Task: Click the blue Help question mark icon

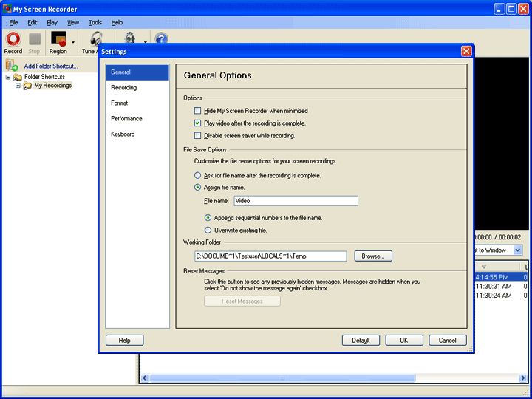Action: point(161,38)
